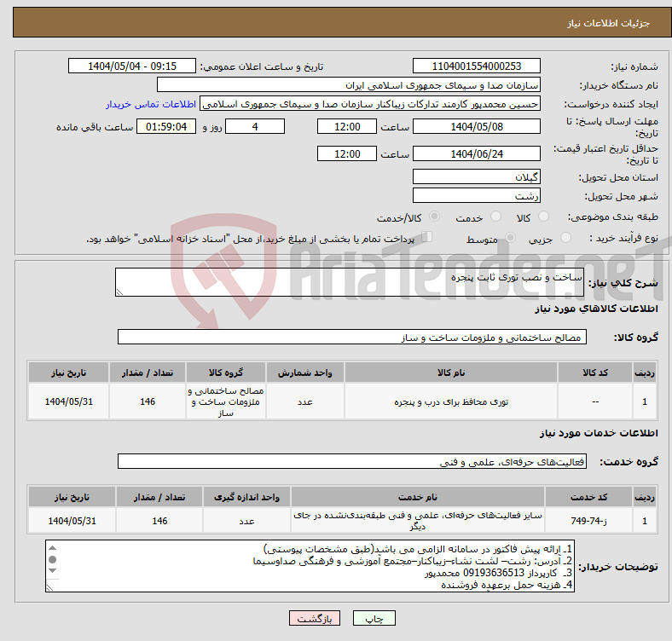Click services table quantity cell 146
The width and height of the screenshot is (672, 641).
pyautogui.click(x=159, y=521)
